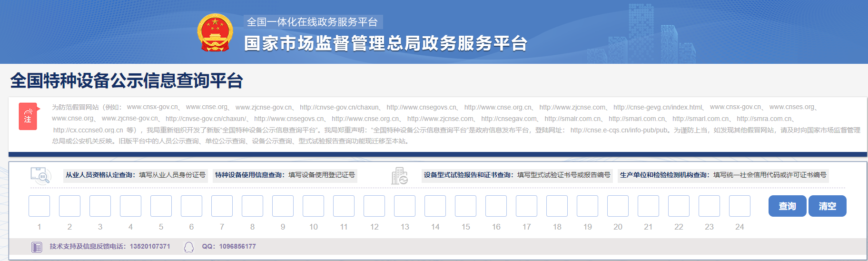Click input box number 6
Screen dimensions: 868x261
(x=191, y=206)
